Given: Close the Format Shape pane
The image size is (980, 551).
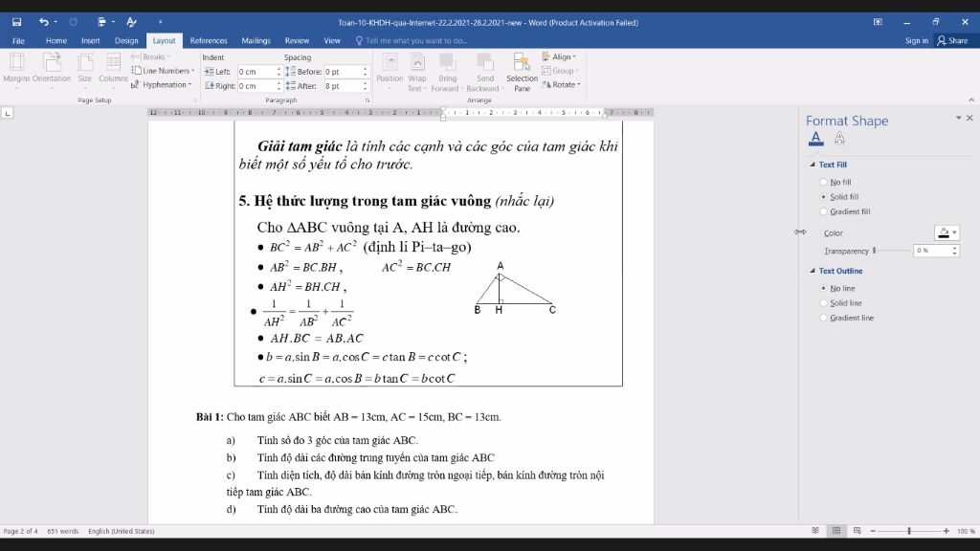Looking at the screenshot, I should tap(969, 118).
